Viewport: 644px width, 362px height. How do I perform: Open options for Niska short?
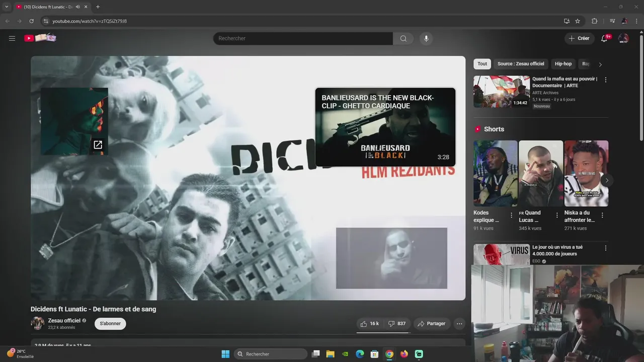[x=602, y=215]
